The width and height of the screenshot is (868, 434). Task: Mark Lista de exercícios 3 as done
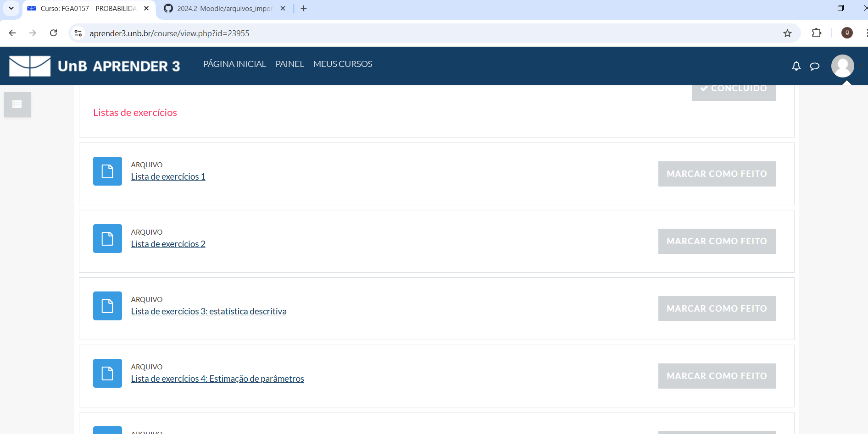[717, 308]
